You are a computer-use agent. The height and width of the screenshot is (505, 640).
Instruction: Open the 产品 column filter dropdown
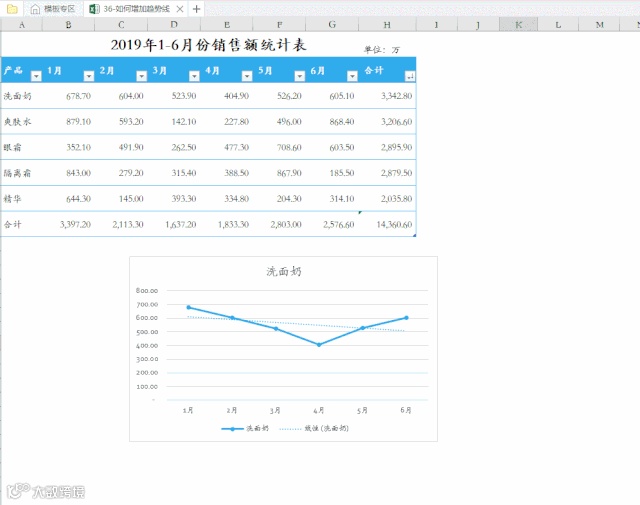click(36, 76)
